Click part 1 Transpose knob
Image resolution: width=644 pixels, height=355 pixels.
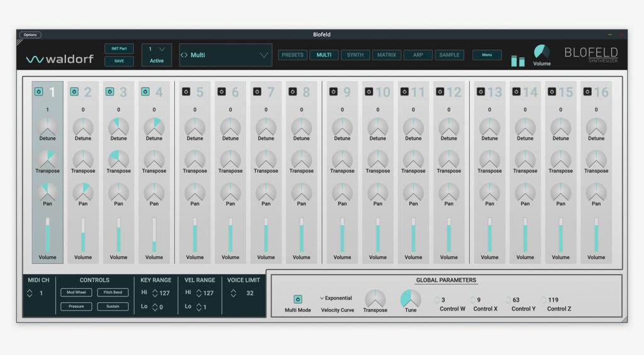point(48,159)
